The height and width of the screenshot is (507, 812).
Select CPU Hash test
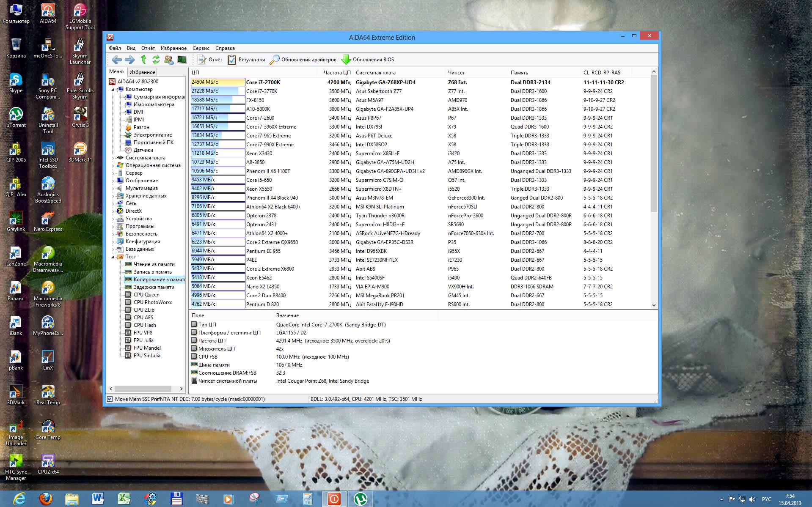click(x=145, y=325)
